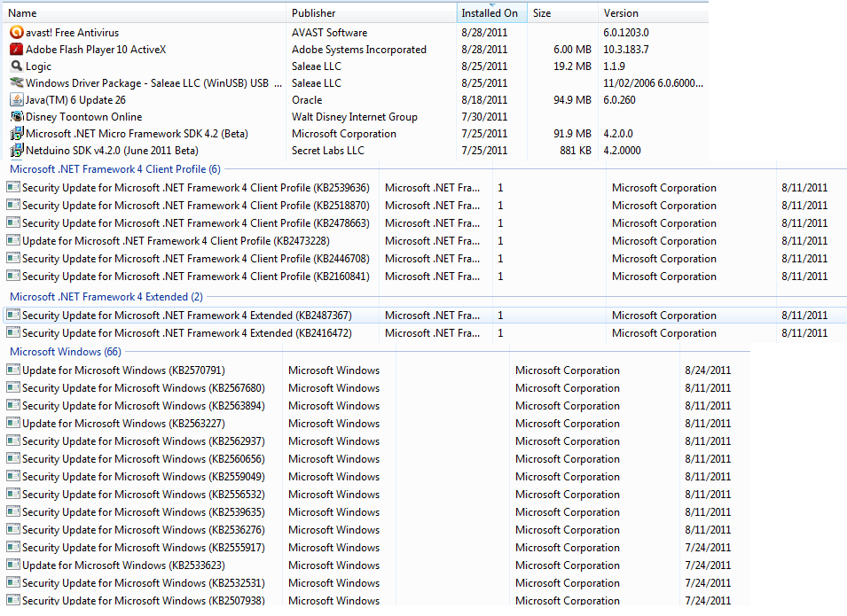Click the Disney Toontown Online icon

tap(17, 116)
